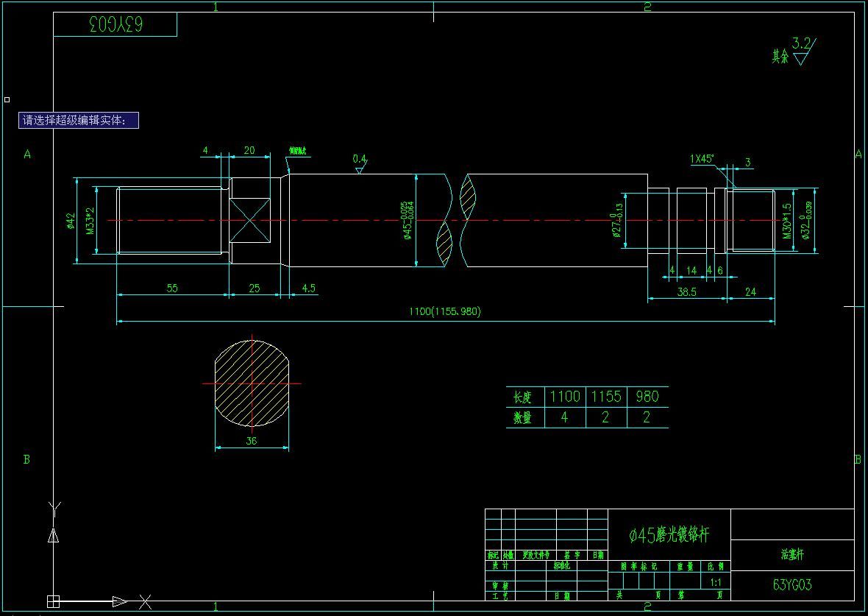
Task: Select the 'ø42' diameter dimension
Action: point(71,221)
